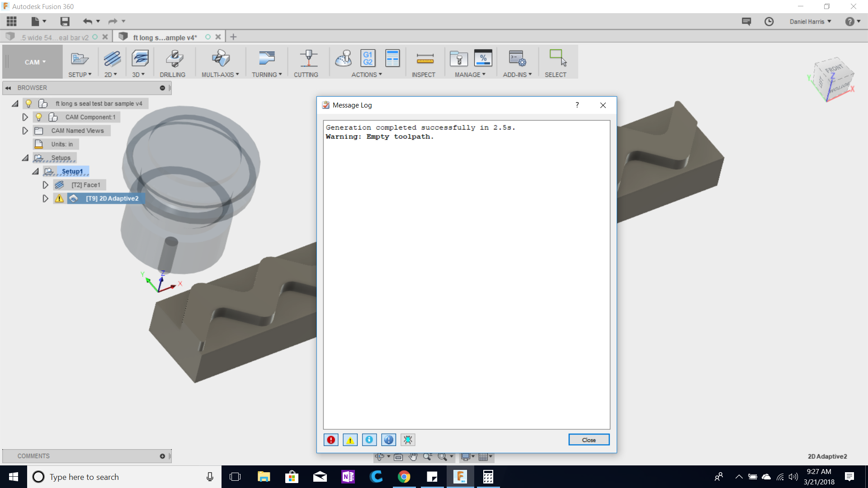
Task: Open the Setup Sheet icon in Actions
Action: (x=392, y=59)
